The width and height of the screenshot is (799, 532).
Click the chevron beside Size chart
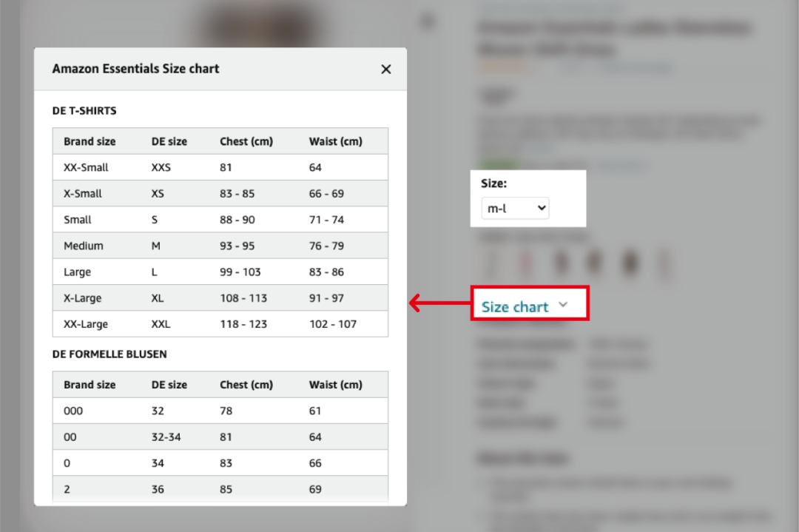point(562,305)
